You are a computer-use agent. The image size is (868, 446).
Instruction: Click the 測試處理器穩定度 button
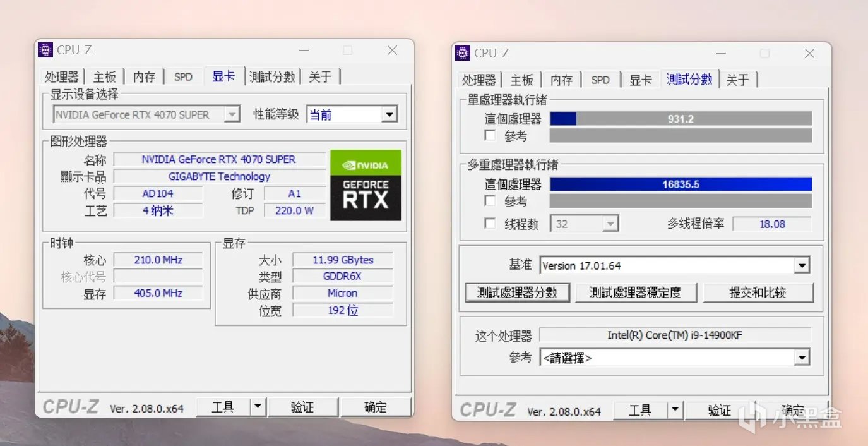tap(636, 292)
